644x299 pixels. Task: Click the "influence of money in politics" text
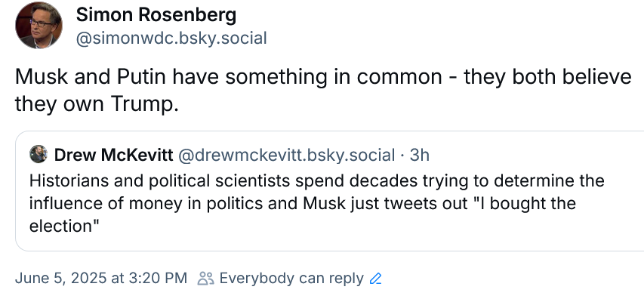click(x=146, y=203)
